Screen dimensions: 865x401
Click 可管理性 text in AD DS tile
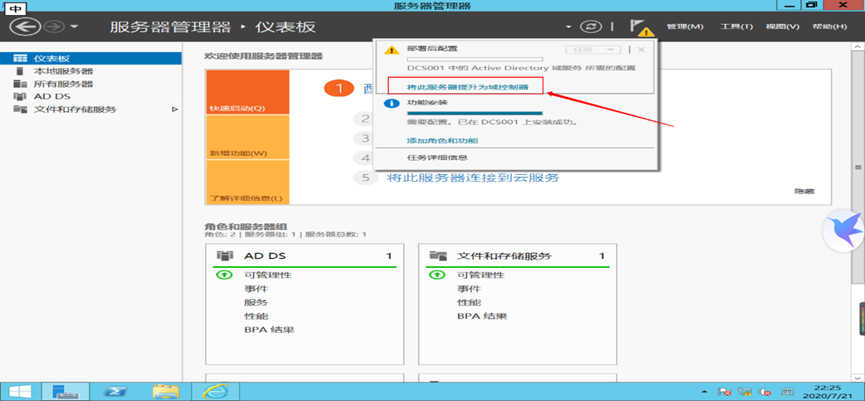click(x=268, y=275)
